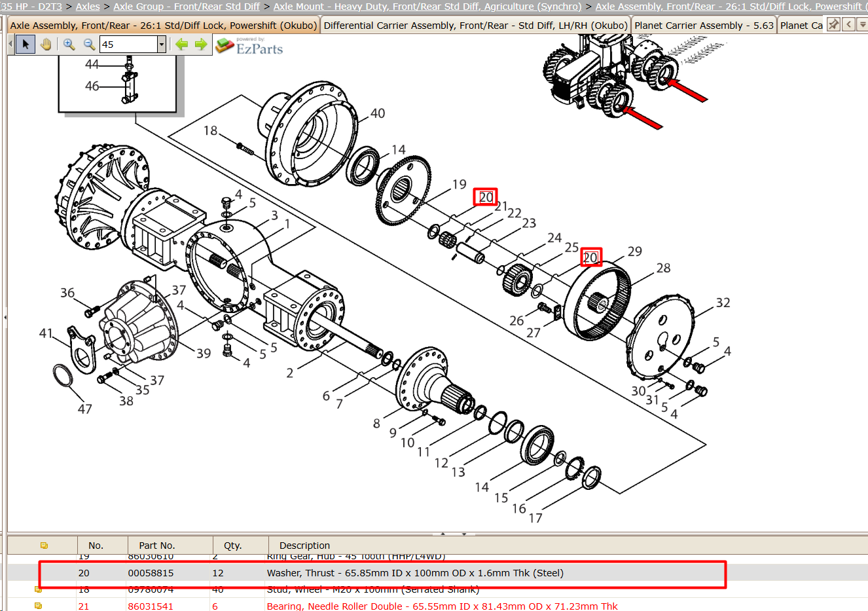Screen dimensions: 868x611
Task: Click last breadcrumb Axle Assembly 26:1 link
Action: [731, 7]
